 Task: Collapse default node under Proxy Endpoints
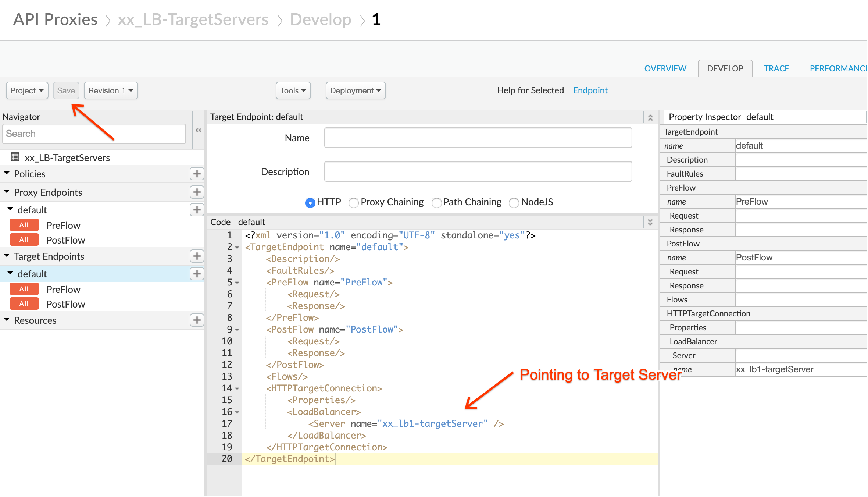click(10, 209)
